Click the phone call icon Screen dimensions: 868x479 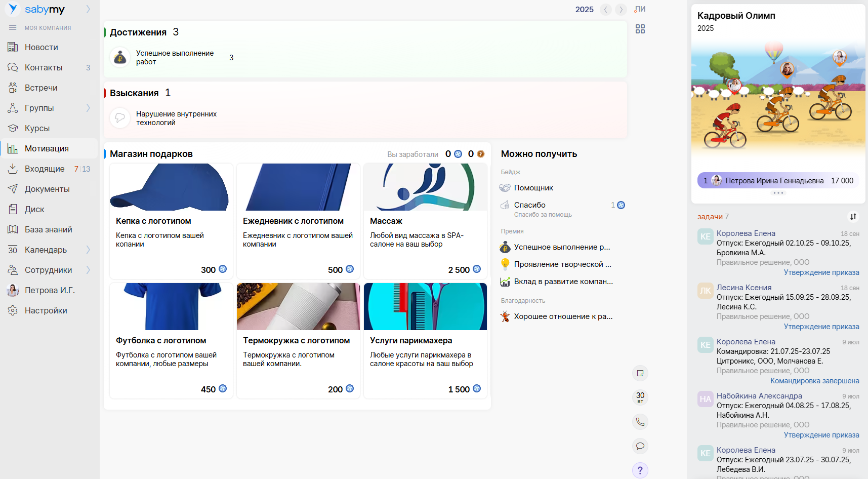[640, 422]
